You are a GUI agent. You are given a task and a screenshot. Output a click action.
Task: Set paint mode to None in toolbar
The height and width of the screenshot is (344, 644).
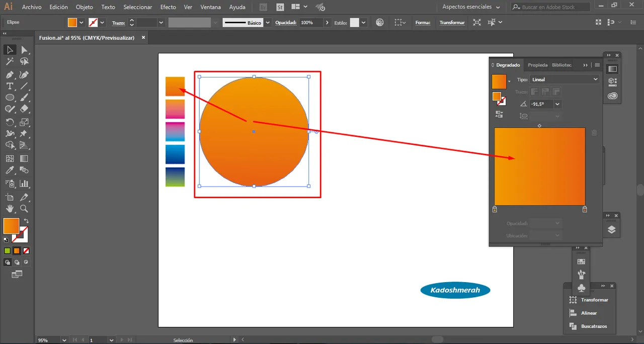(x=26, y=250)
